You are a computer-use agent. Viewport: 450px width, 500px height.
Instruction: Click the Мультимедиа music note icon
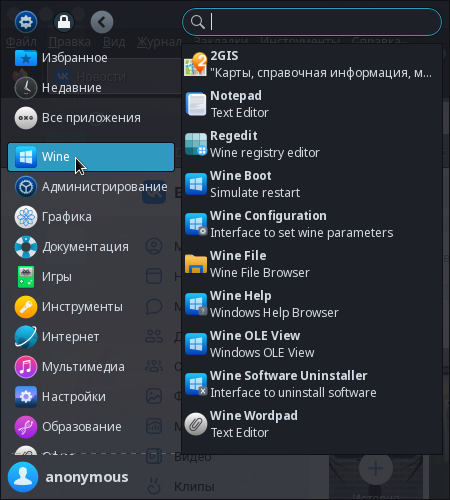[26, 367]
